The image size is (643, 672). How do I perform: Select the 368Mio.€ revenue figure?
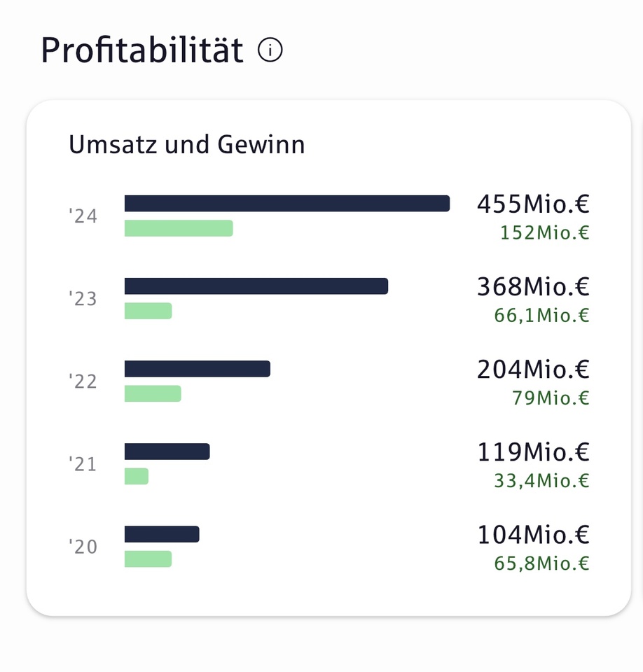coord(533,287)
